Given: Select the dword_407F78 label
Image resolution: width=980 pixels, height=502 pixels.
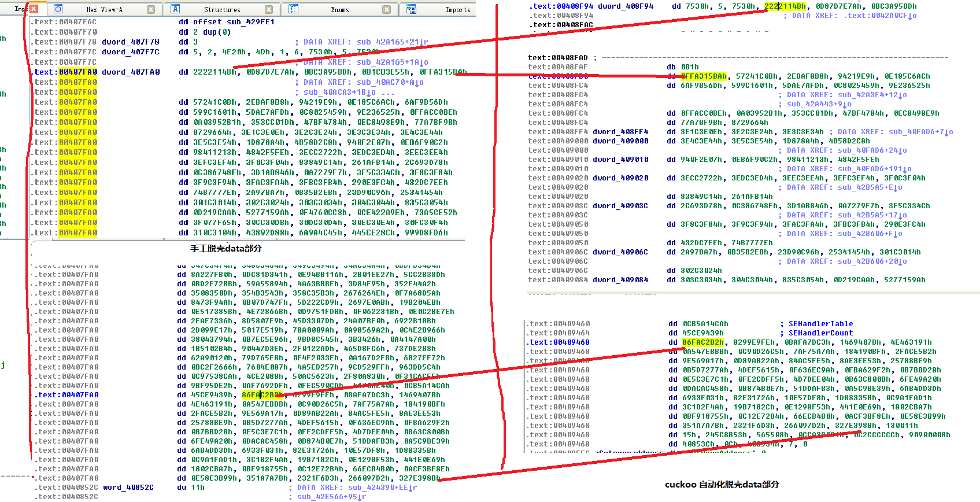Looking at the screenshot, I should (130, 42).
